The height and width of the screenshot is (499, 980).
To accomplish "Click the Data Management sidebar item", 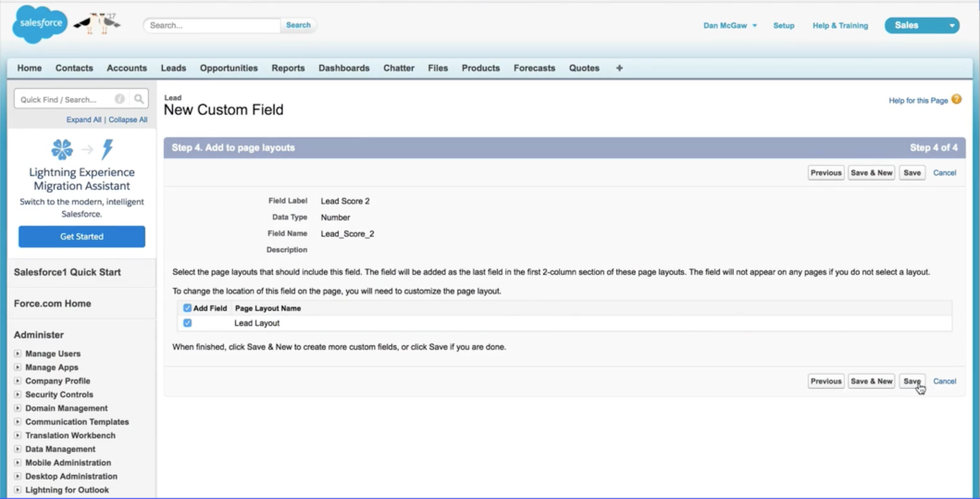I will [61, 449].
